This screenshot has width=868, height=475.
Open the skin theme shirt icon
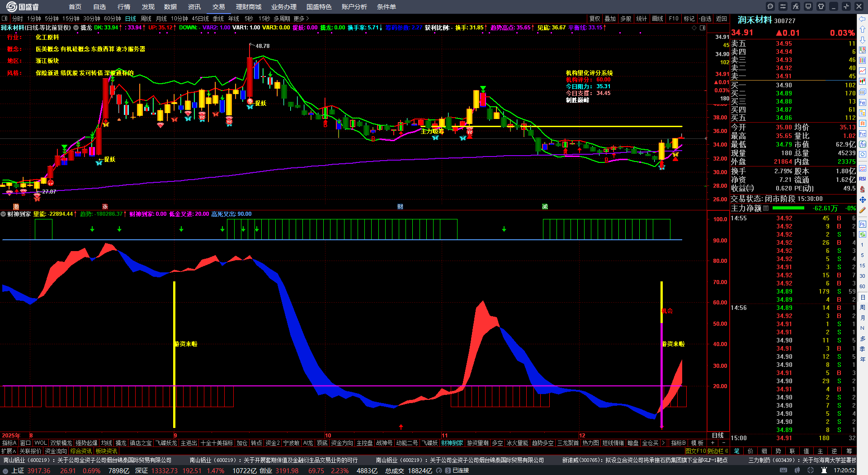821,6
